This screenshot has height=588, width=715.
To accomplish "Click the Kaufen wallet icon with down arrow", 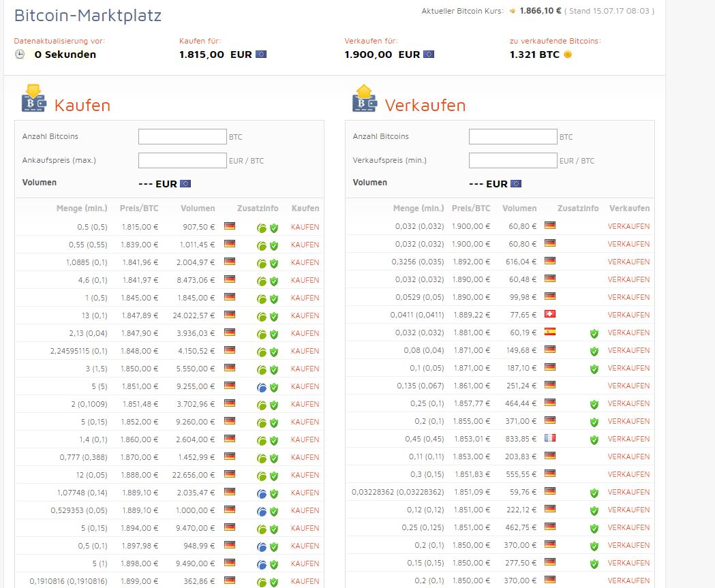I will (x=33, y=99).
